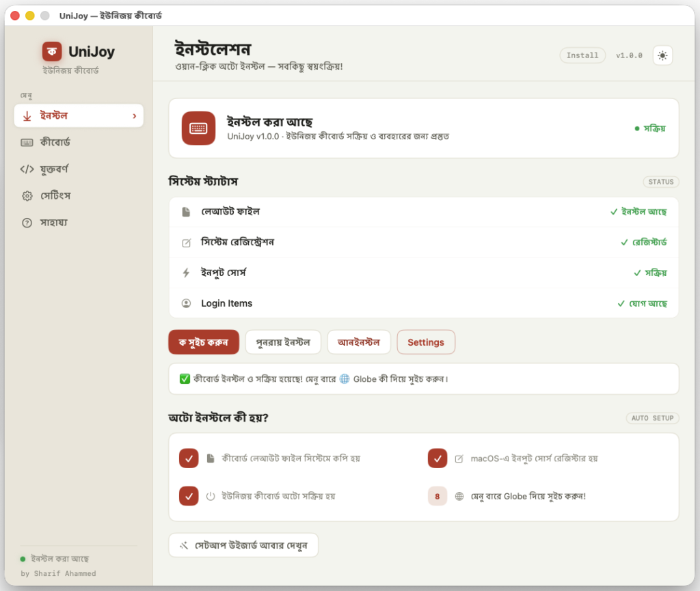Click the ইনপুট সোর্স row label
This screenshot has height=591, width=700.
(x=224, y=273)
